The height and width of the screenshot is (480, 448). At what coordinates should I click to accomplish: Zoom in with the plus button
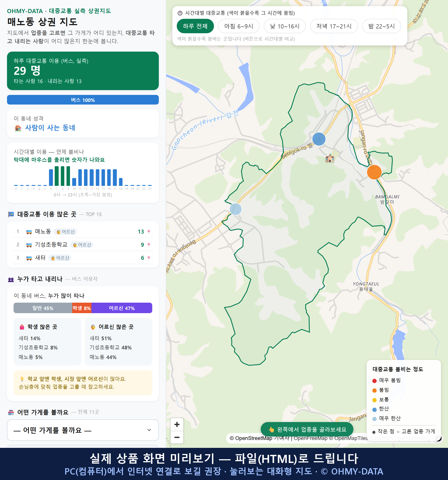pos(177,424)
